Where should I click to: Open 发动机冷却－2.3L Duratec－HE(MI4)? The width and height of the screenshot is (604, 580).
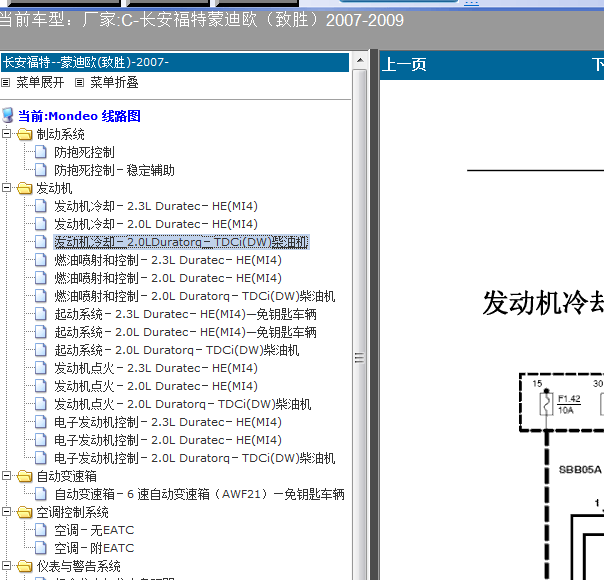[x=156, y=206]
